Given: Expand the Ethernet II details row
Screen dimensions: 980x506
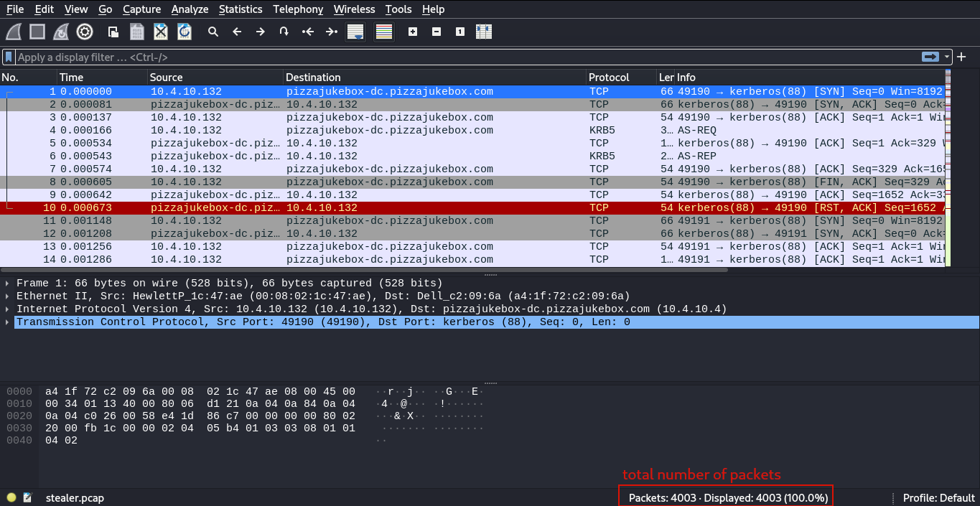Looking at the screenshot, I should coord(7,296).
